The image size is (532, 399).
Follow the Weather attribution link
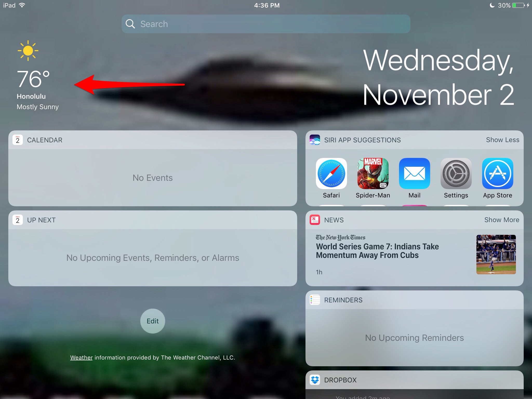(81, 357)
